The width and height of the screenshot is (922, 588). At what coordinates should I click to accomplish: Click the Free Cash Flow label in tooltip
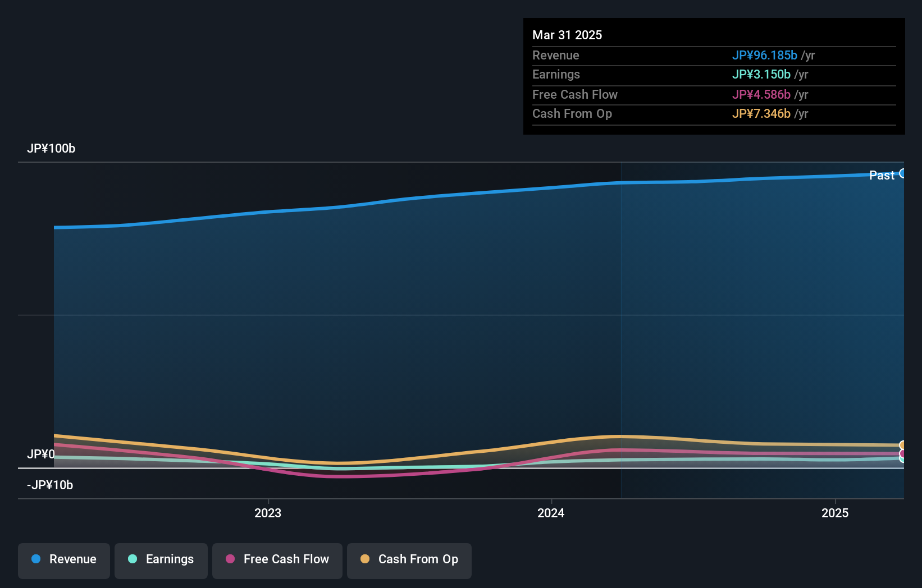pyautogui.click(x=575, y=94)
